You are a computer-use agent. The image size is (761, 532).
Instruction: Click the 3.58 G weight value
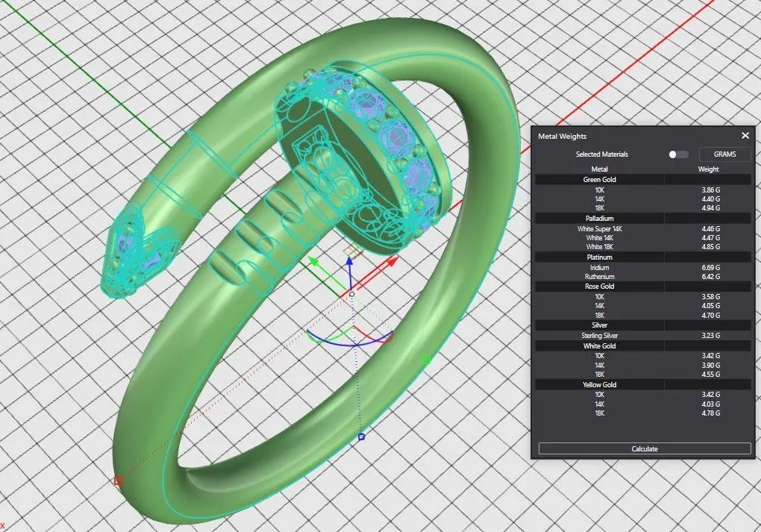[x=710, y=296]
